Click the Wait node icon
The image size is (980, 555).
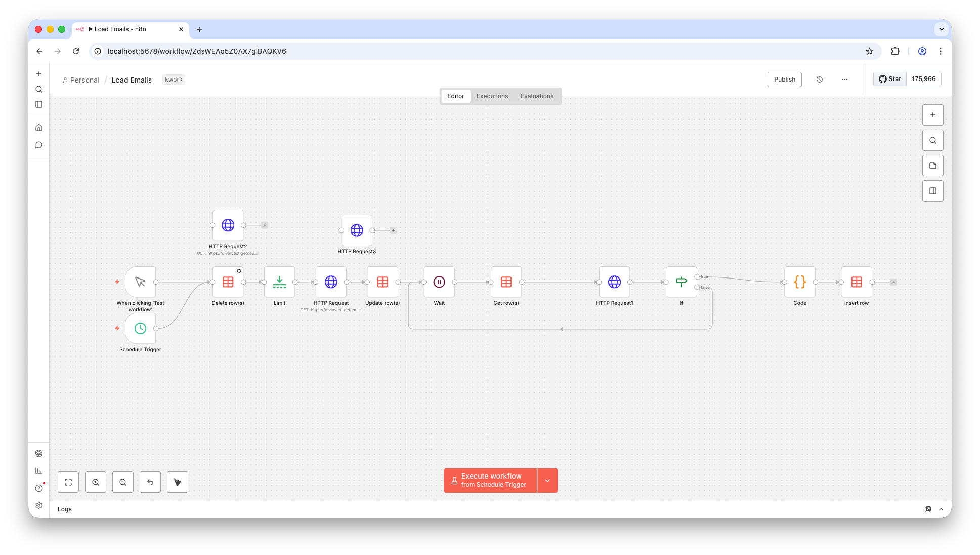pos(439,282)
